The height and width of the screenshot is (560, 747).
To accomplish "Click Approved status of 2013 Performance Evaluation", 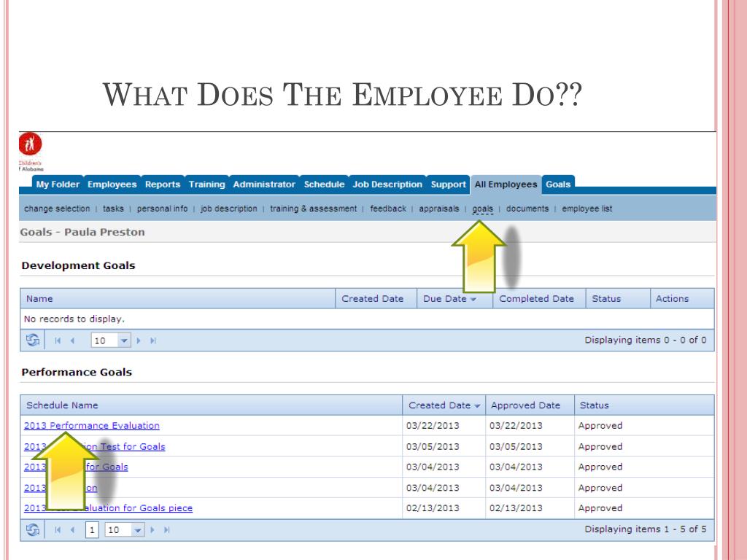I will click(600, 426).
